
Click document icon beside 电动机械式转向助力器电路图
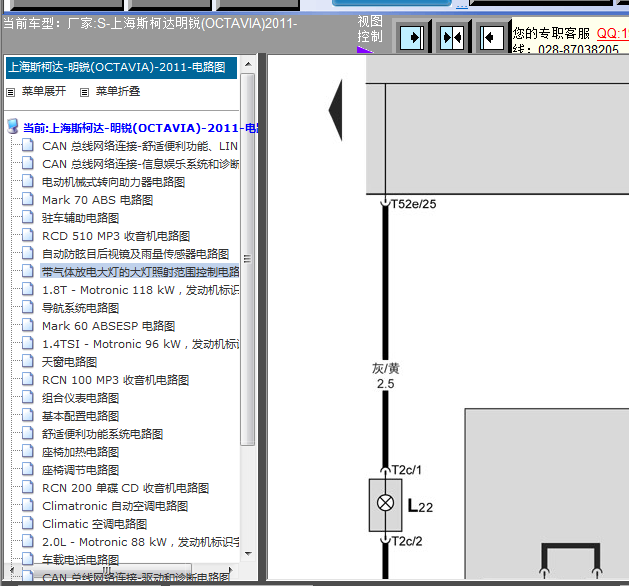tap(28, 181)
